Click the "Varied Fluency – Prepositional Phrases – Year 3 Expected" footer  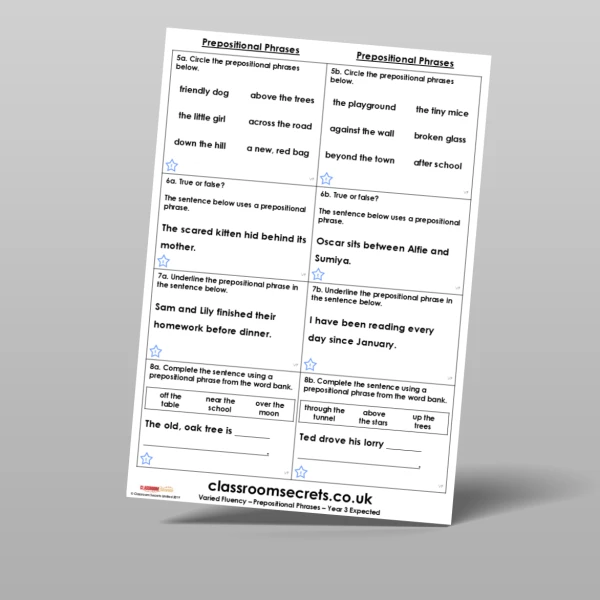(289, 505)
